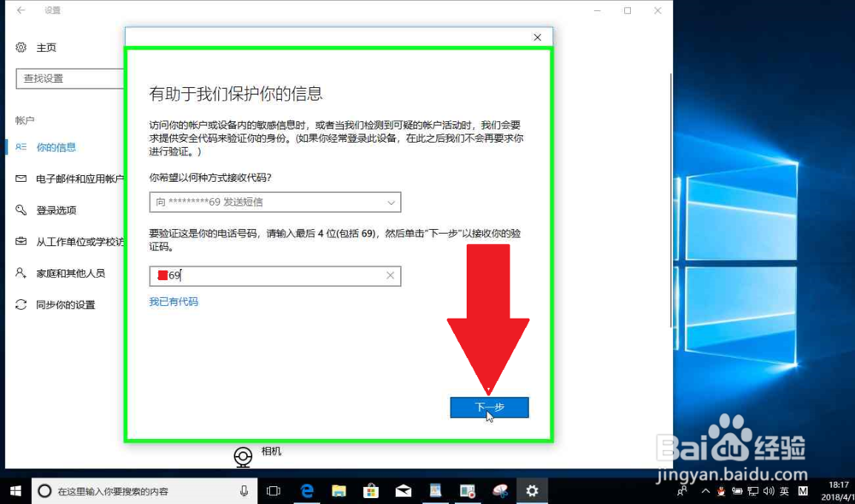Open 电子邮件和应用帐户 settings
Screen dimensions: 855x504
click(64, 178)
